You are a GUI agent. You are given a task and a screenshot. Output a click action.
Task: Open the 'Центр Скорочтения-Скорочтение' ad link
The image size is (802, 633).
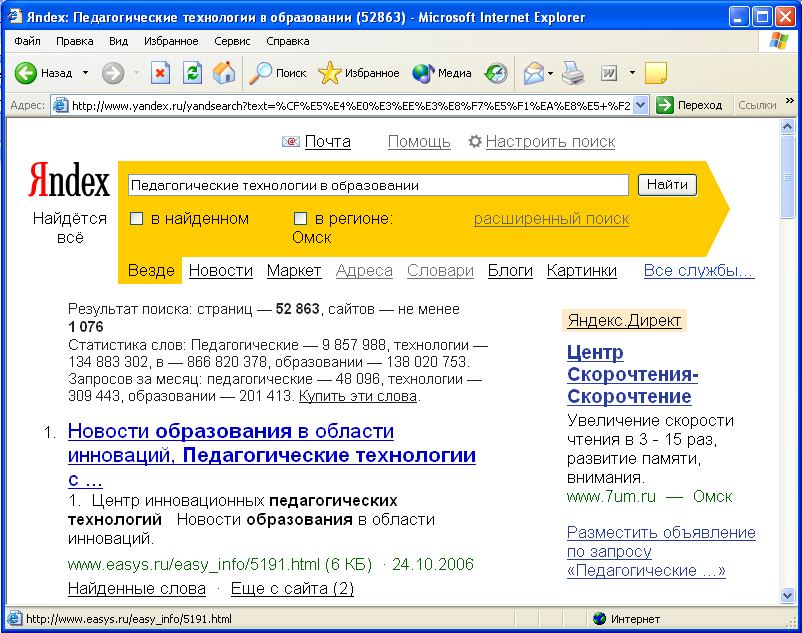[x=632, y=374]
